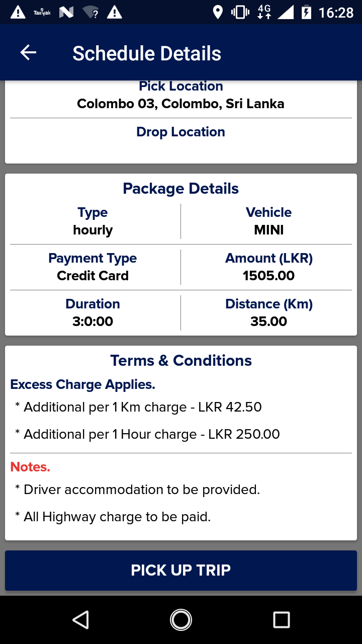The height and width of the screenshot is (644, 362).
Task: Tap the empty Drop Location field
Action: pos(180,149)
